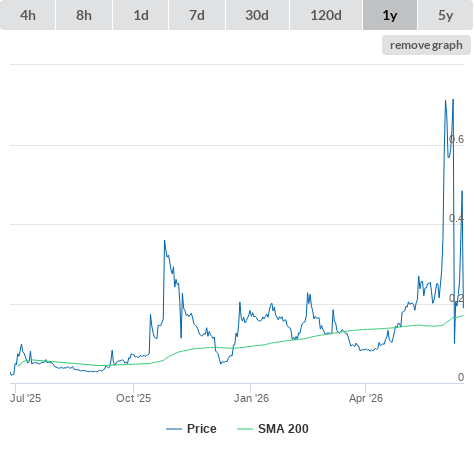
Task: Click the blue Price legend line
Action: click(x=174, y=429)
